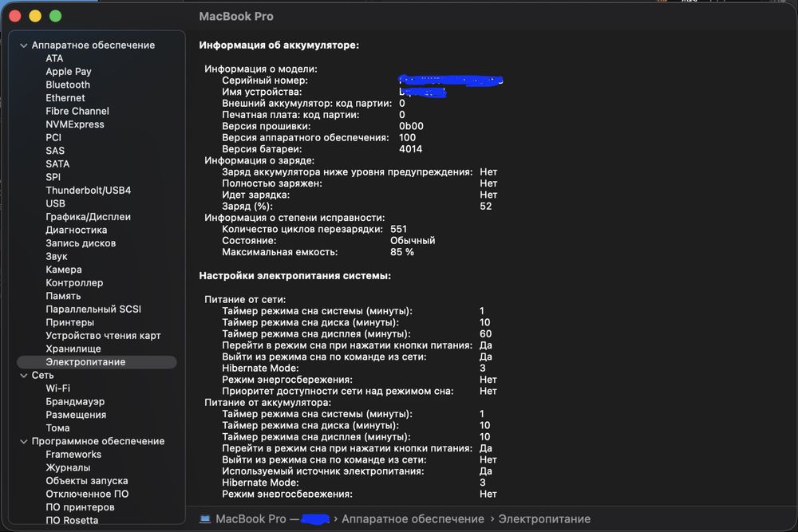Collapse the Аппаратное обеспечение section

23,45
